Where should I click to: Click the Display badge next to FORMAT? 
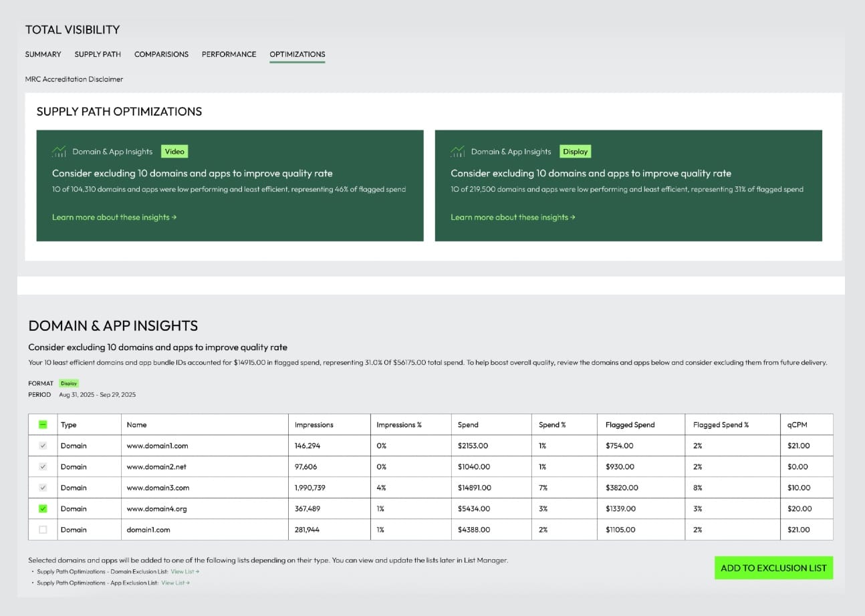click(69, 383)
